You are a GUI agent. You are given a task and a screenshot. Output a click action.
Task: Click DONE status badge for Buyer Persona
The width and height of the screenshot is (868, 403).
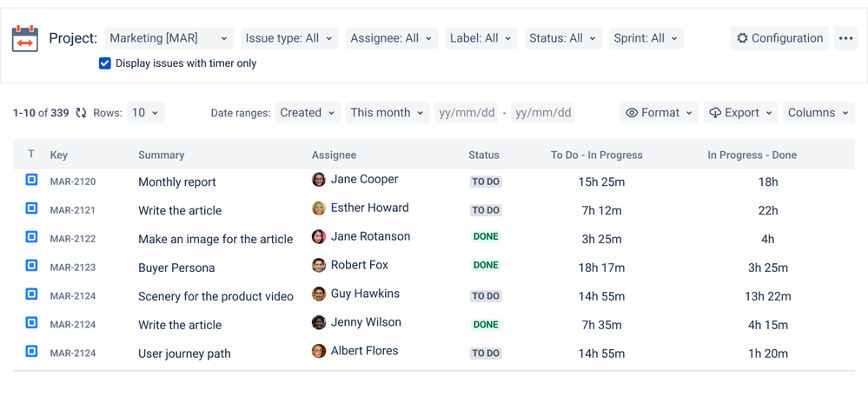(486, 265)
